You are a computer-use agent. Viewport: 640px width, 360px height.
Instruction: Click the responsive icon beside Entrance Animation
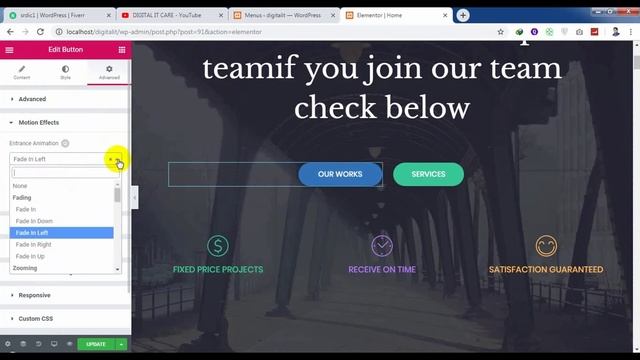[65, 143]
